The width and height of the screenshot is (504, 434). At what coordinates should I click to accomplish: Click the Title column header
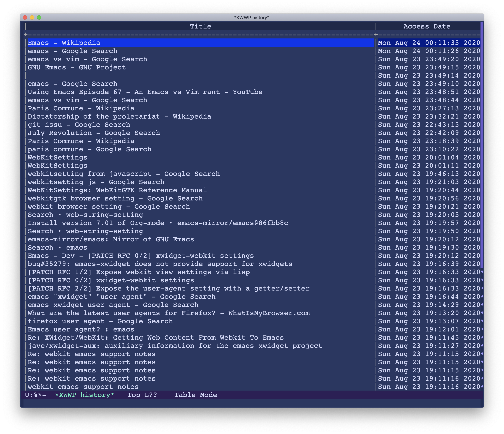[200, 26]
